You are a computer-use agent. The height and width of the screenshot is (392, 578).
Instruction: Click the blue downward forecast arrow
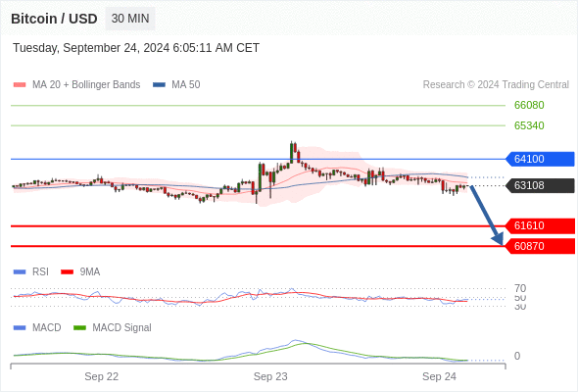(486, 216)
